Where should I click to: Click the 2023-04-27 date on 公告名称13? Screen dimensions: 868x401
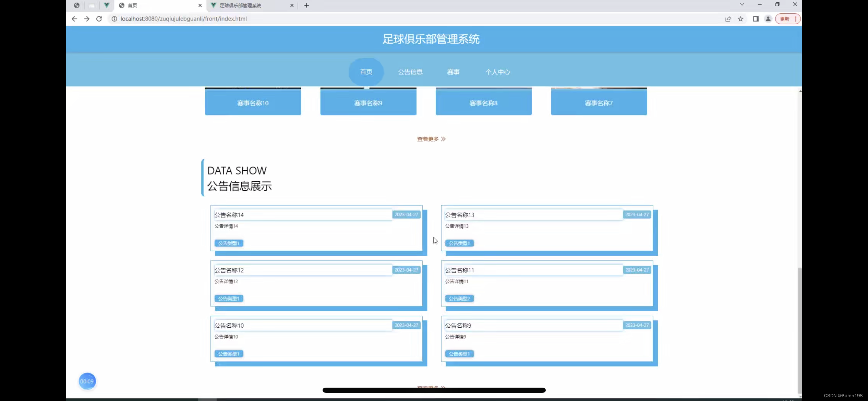coord(637,215)
